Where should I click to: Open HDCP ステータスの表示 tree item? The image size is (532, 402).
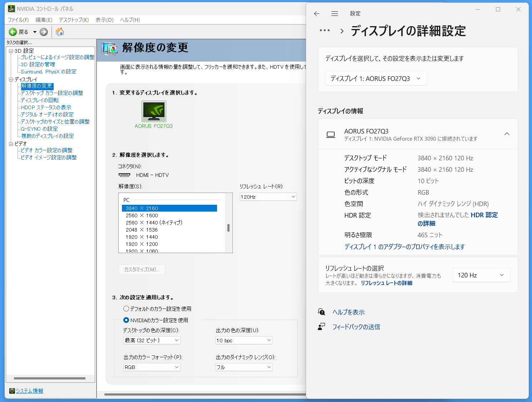46,107
